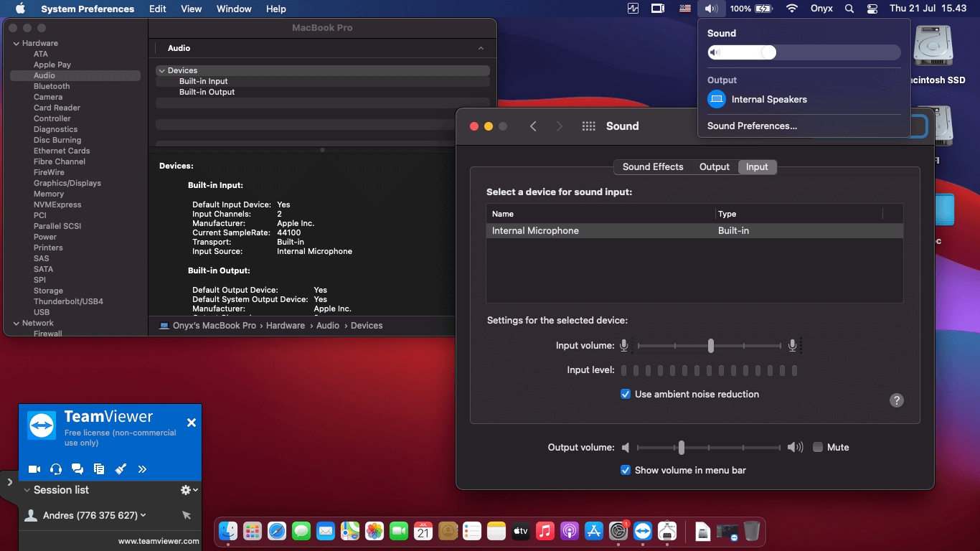The image size is (980, 551).
Task: Check the Mute checkbox
Action: [x=818, y=447]
